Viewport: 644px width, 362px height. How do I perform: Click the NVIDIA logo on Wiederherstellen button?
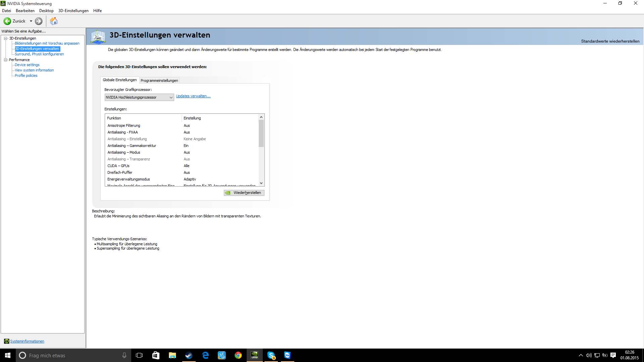228,193
